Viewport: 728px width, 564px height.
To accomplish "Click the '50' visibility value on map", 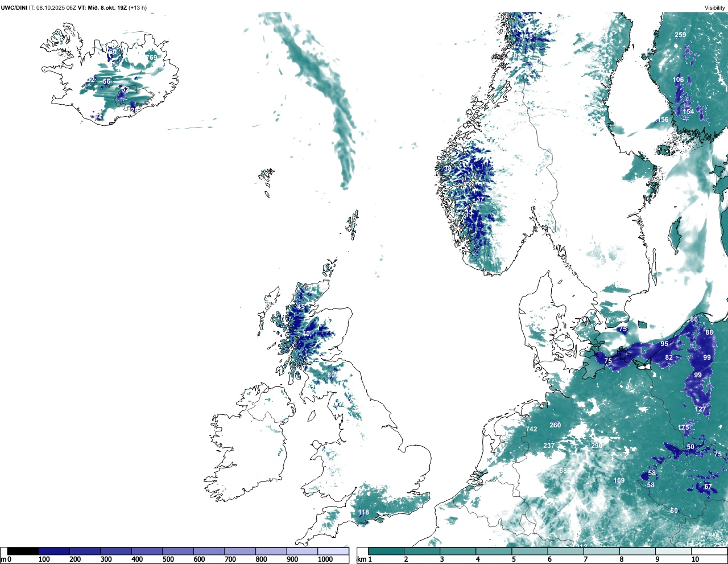I will 690,447.
